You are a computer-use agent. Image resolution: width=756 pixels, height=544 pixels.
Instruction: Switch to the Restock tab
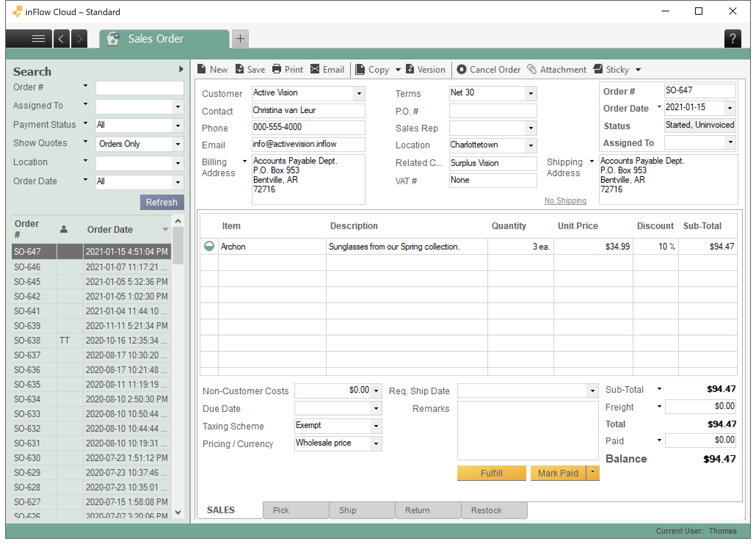click(486, 510)
